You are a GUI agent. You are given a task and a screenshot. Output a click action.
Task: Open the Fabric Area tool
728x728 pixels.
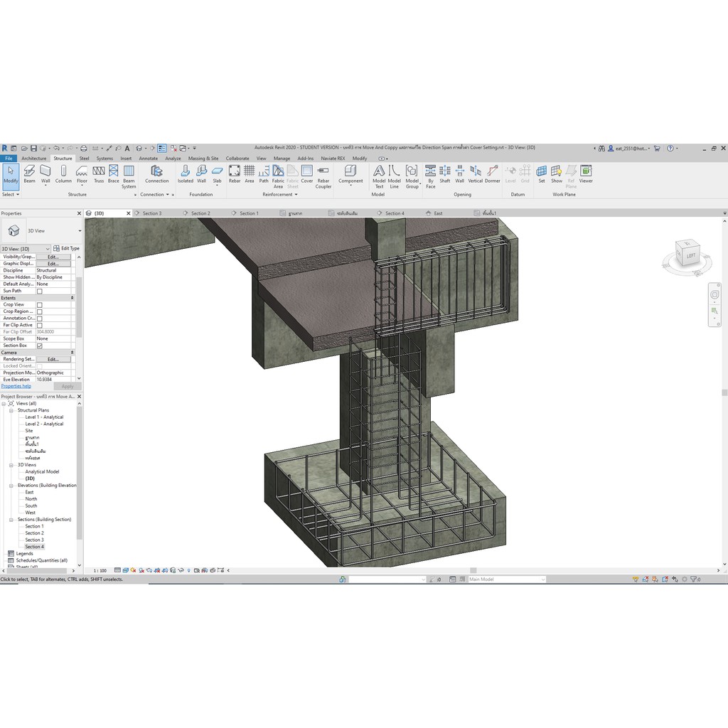tap(278, 177)
